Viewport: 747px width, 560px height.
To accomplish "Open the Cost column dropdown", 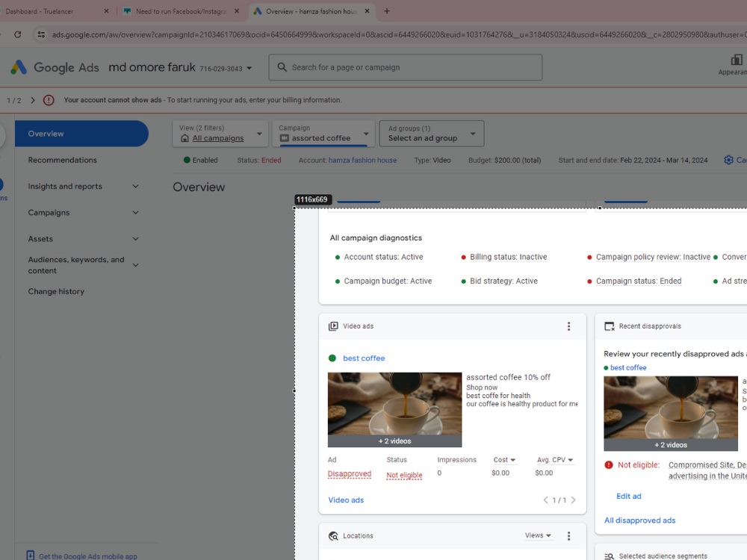I will coord(504,459).
